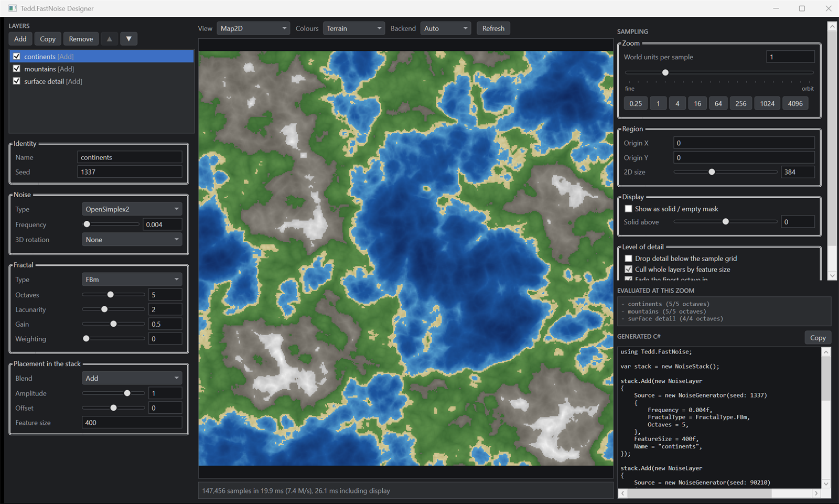Select the surface detail layer row
839x504 pixels.
click(x=102, y=81)
